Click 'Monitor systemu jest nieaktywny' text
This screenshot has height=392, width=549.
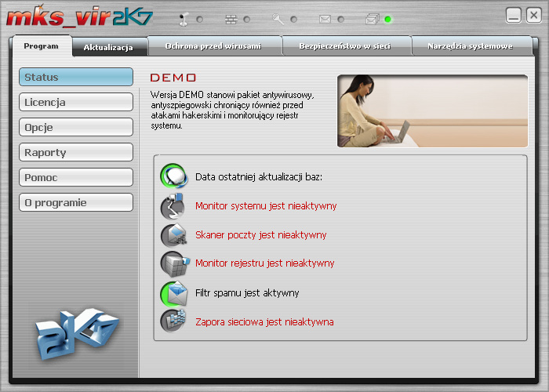point(266,205)
